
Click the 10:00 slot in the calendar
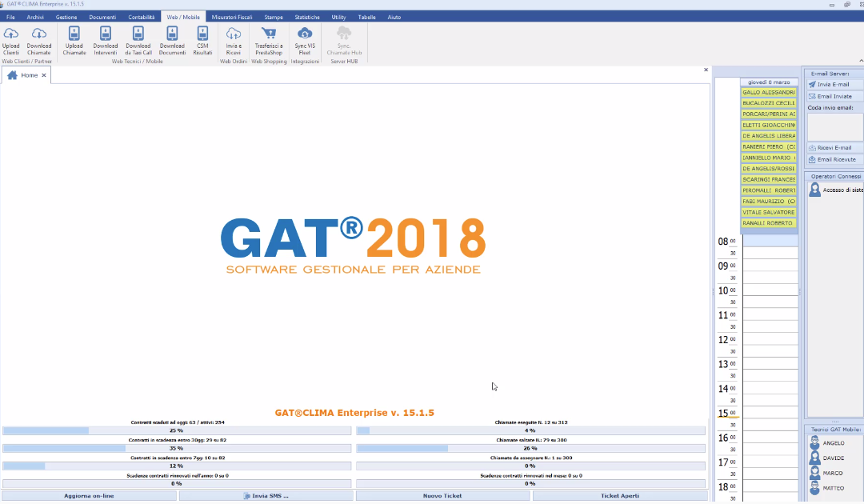(770, 290)
